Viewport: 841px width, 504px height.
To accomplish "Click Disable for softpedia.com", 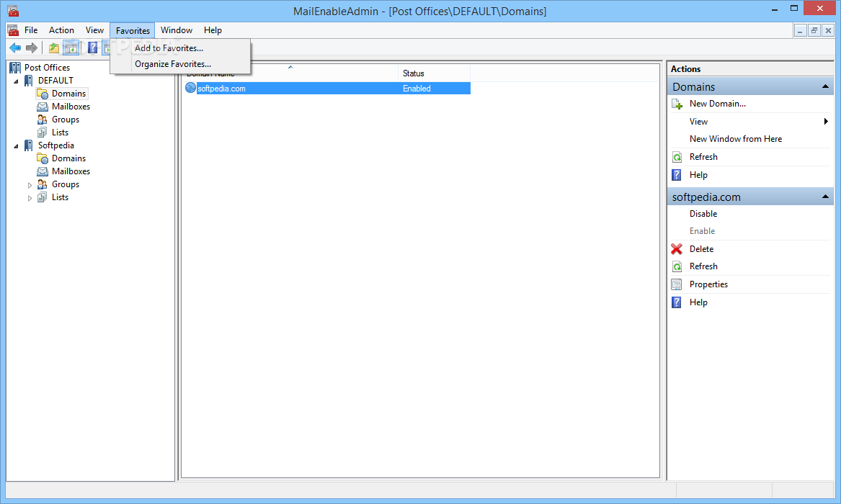I will click(x=703, y=215).
